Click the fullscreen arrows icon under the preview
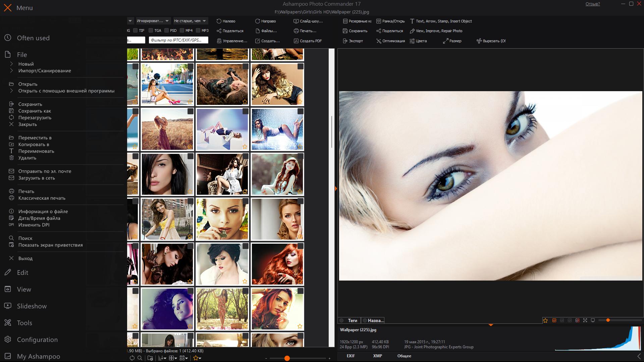Screen dimensions: 644x362 (585, 320)
